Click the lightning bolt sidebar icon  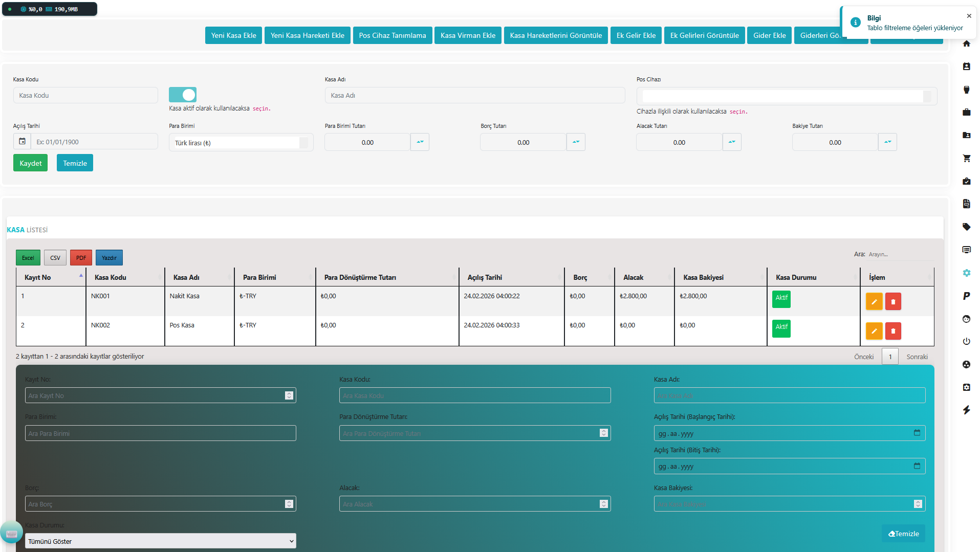coord(966,410)
